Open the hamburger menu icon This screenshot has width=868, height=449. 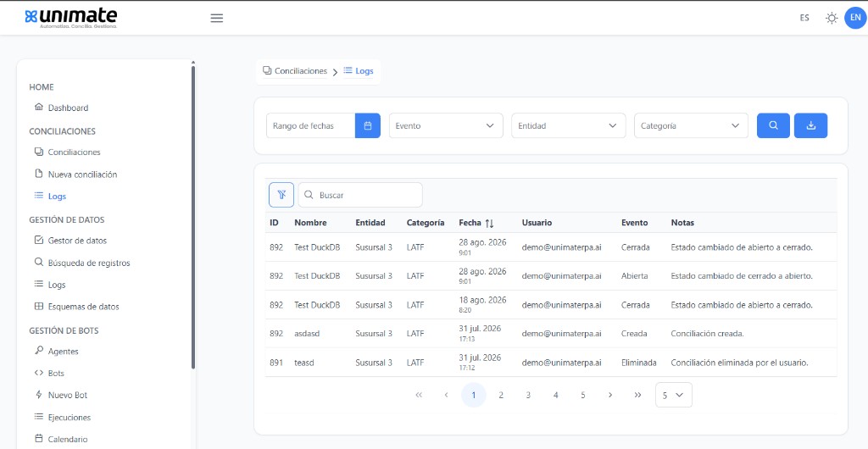tap(217, 19)
